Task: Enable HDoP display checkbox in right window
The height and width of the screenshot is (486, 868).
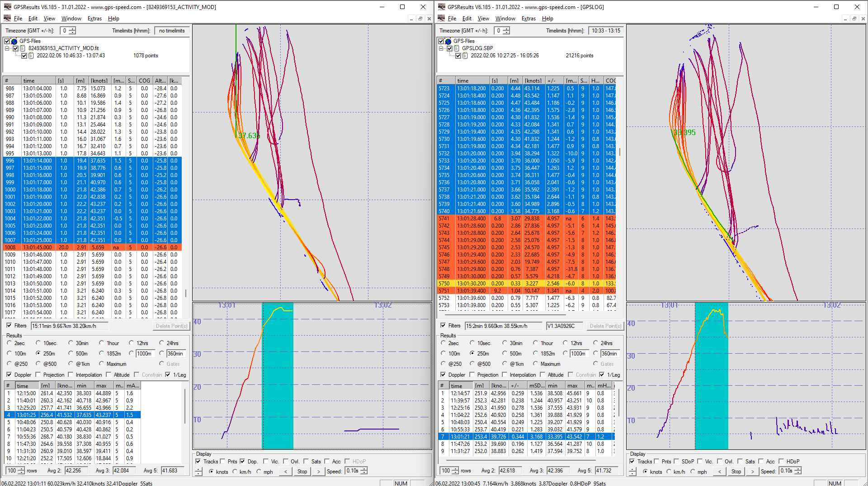Action: 781,461
